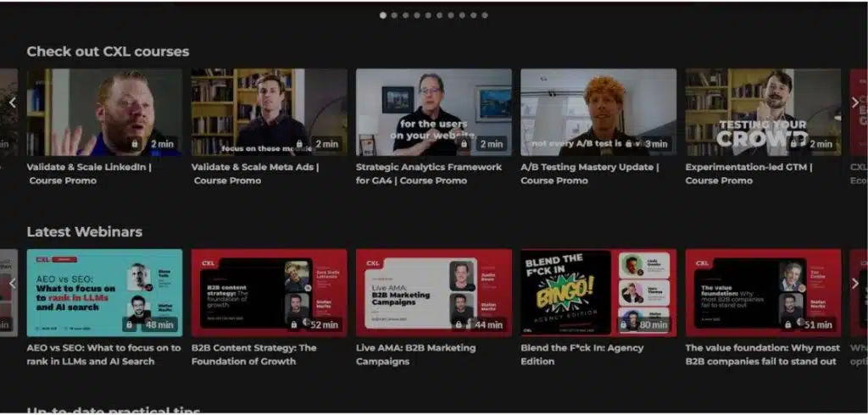Select the eighth carousel pagination dot

[x=462, y=15]
